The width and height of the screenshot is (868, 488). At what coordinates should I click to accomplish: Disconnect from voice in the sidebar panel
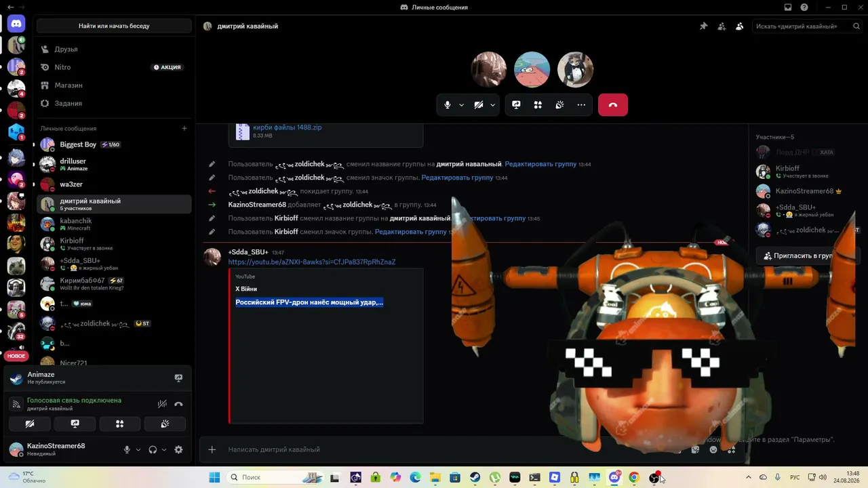[x=178, y=404]
